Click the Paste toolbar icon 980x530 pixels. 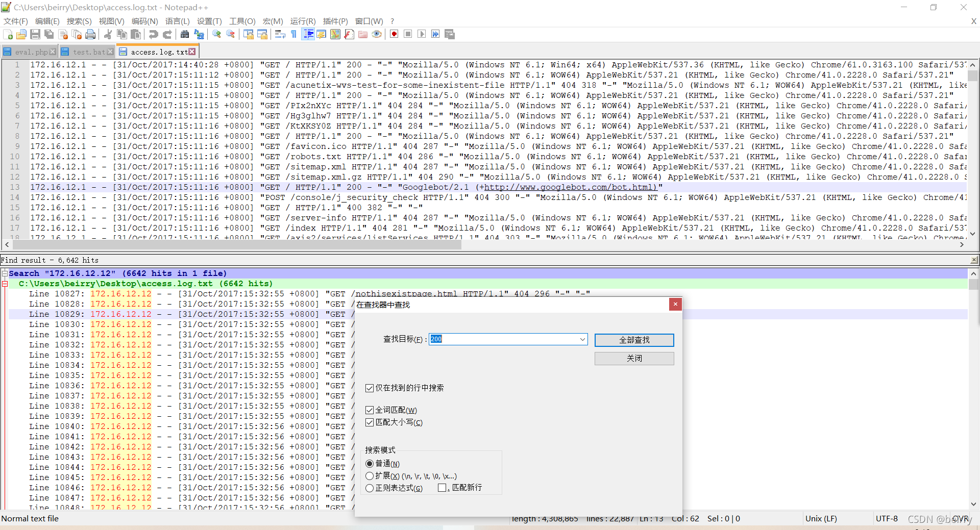tap(136, 34)
